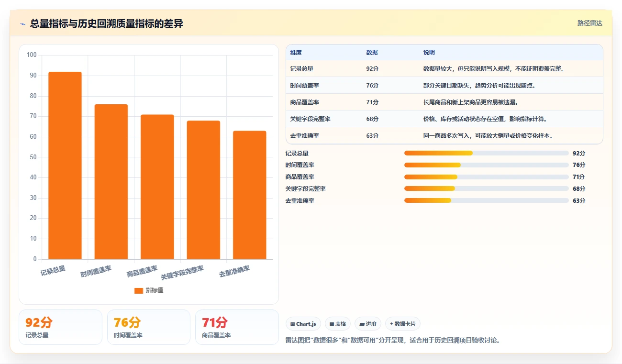This screenshot has height=364, width=622.
Task: Click the description starting 部分关键日期缺失
Action: pos(479,86)
